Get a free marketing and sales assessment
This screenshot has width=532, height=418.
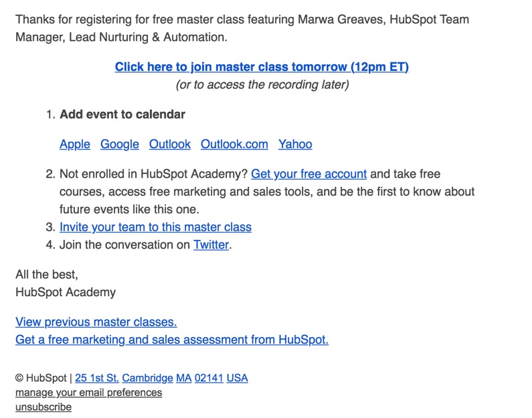click(172, 340)
